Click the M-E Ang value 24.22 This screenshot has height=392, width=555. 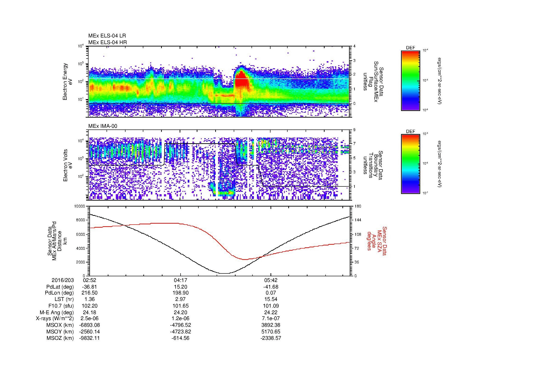[x=271, y=312]
